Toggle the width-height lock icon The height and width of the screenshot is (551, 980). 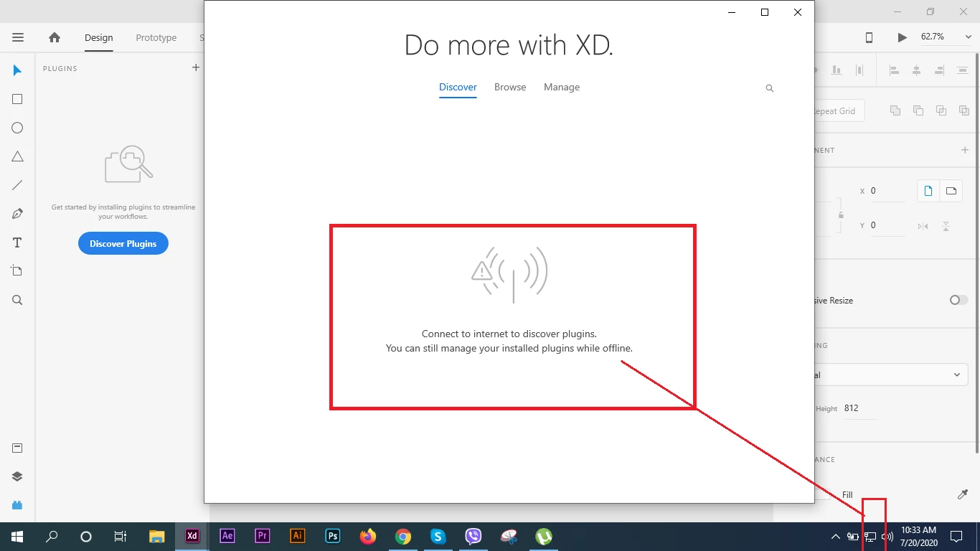pos(841,215)
